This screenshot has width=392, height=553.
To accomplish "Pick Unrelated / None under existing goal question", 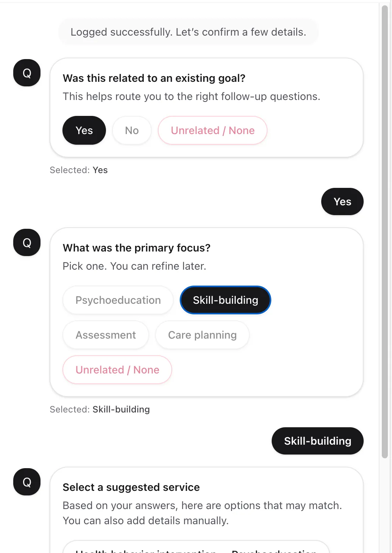I will pos(213,130).
